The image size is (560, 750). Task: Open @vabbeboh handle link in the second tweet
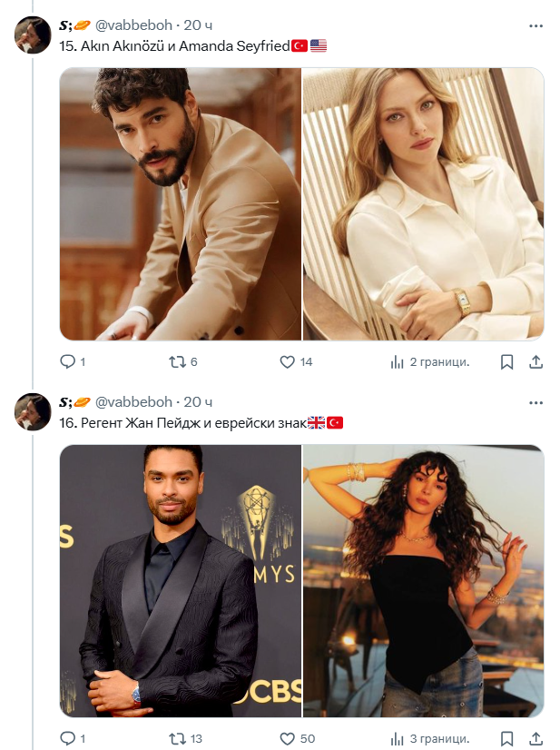coord(133,402)
